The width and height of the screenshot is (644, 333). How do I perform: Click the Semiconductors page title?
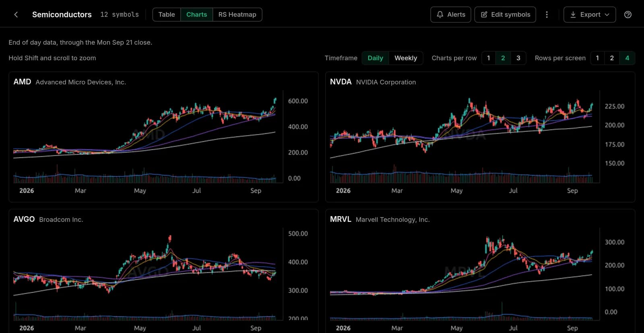pyautogui.click(x=62, y=14)
